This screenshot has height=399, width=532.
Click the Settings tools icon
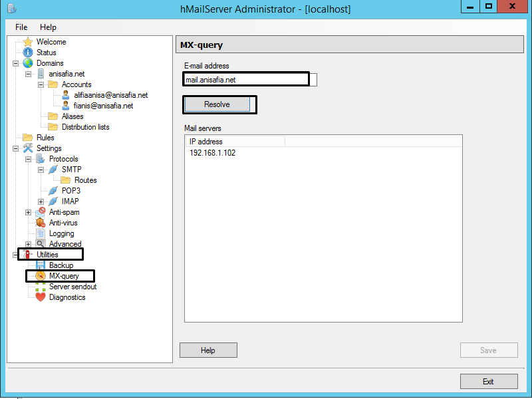[28, 148]
